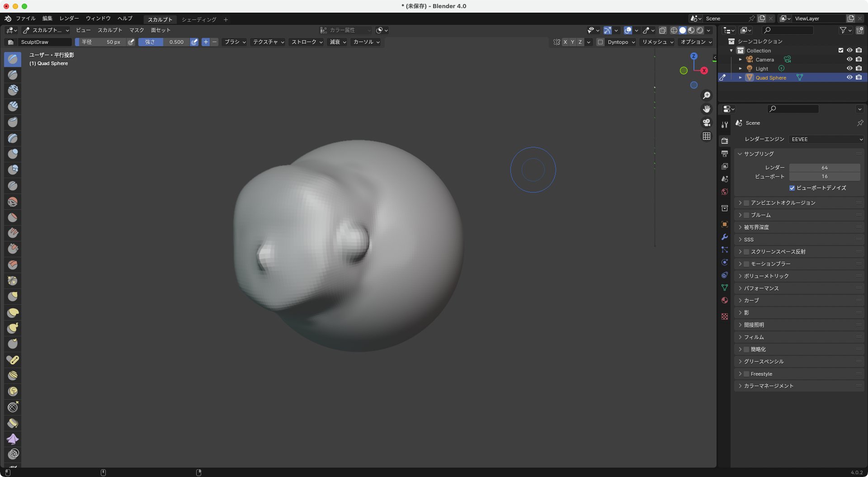Select the Draw sculpt brush tool
868x477 pixels.
[13, 59]
